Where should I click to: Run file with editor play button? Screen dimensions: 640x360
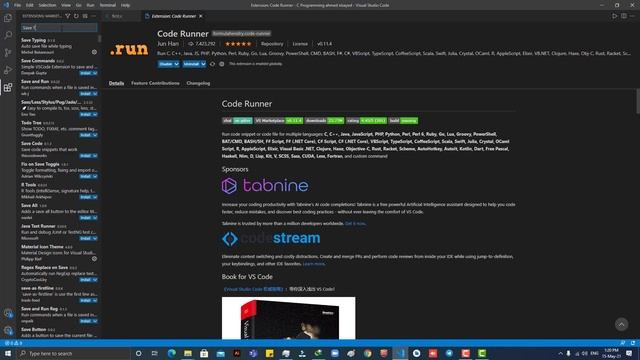(x=615, y=16)
